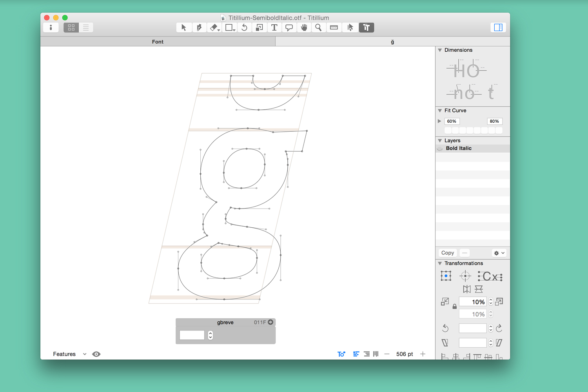
Task: Click the Copy layer button
Action: (447, 253)
